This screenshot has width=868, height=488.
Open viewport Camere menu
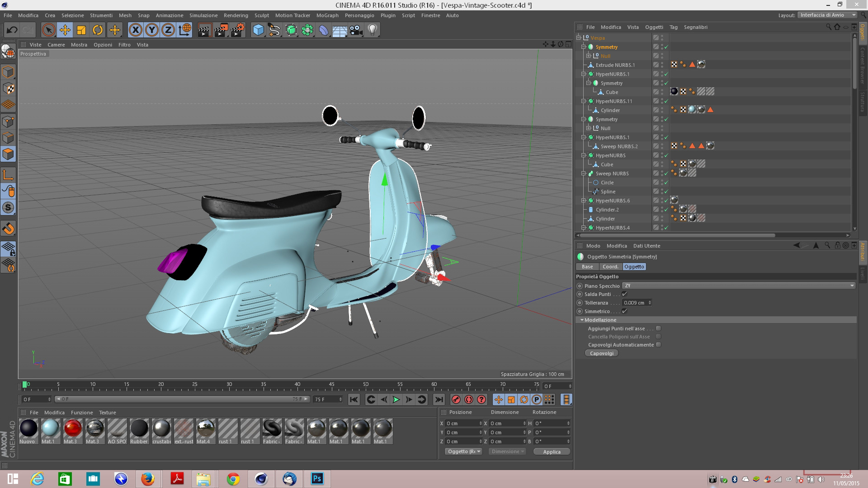click(x=56, y=45)
